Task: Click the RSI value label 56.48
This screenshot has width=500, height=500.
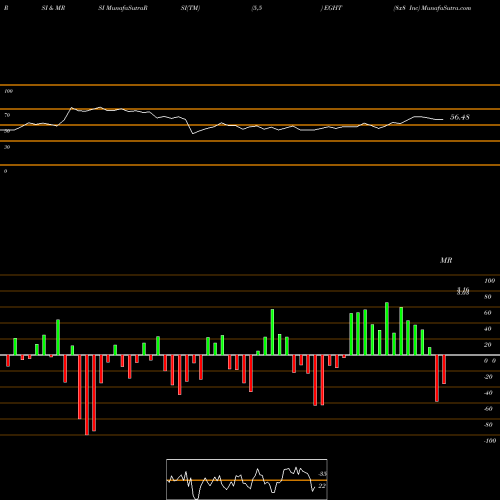Action: coord(460,117)
